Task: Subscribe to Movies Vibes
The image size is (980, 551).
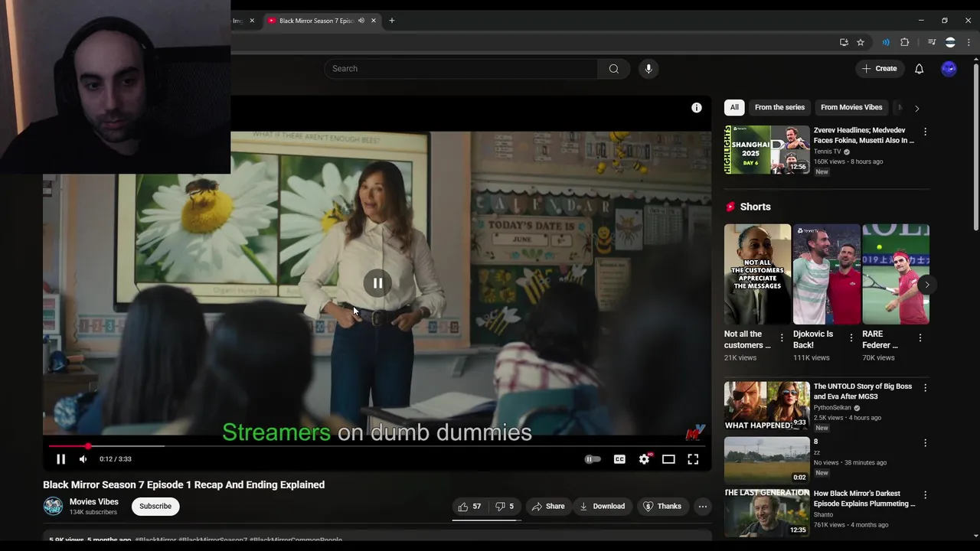Action: pyautogui.click(x=155, y=507)
